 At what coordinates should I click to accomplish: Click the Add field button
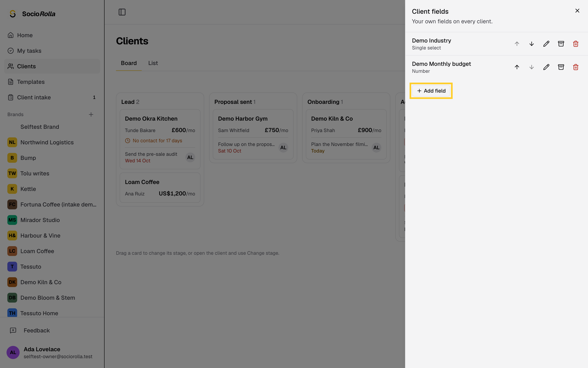[431, 91]
